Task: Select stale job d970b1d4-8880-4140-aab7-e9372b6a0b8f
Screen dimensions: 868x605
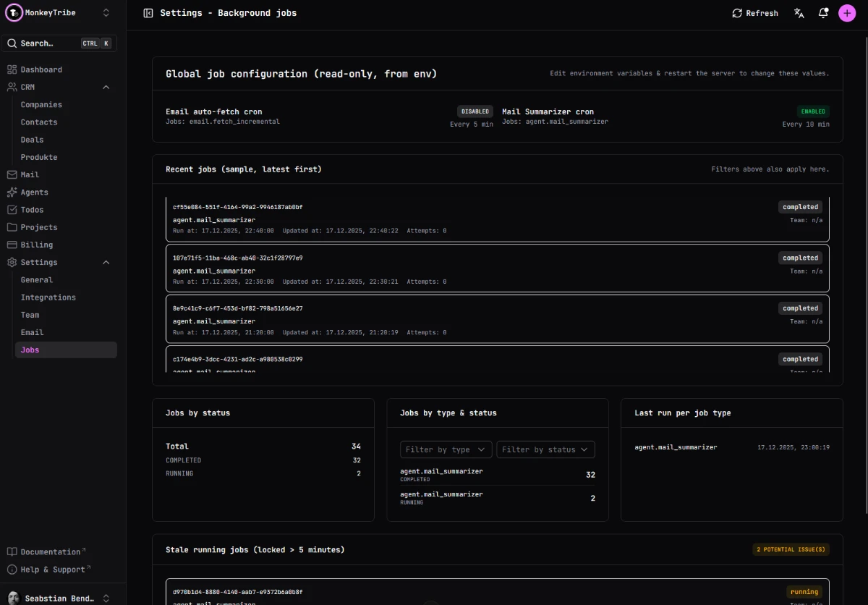Action: [x=498, y=592]
